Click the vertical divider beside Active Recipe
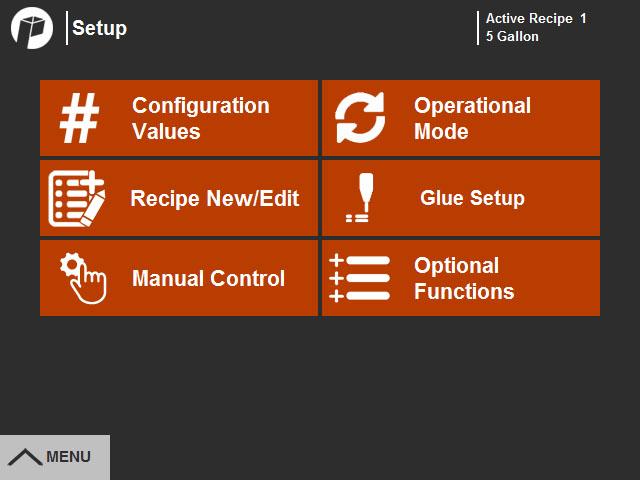 click(478, 28)
